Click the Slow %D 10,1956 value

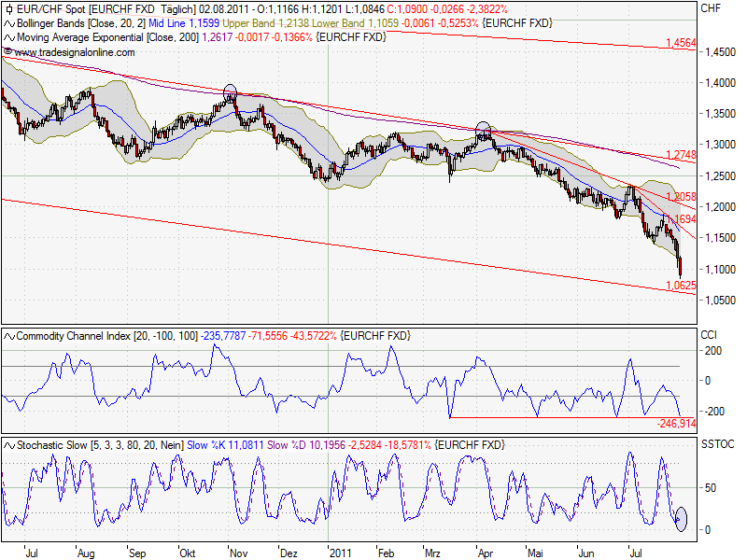pyautogui.click(x=306, y=445)
